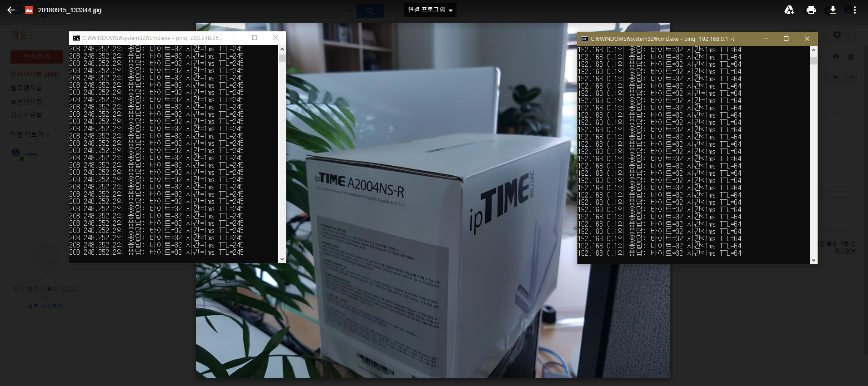Screen dimensions: 868x386
Task: Click the cmd icon of ping 192.168.0.1 window
Action: 585,39
